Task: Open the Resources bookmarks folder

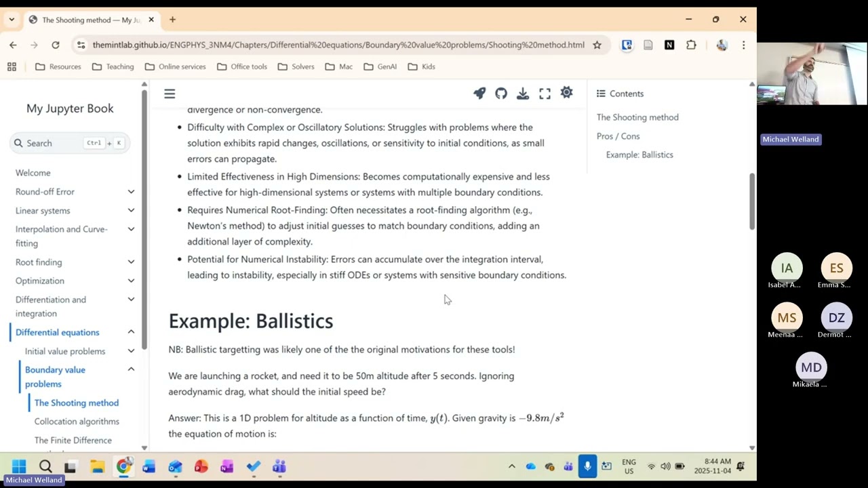Action: click(x=58, y=66)
